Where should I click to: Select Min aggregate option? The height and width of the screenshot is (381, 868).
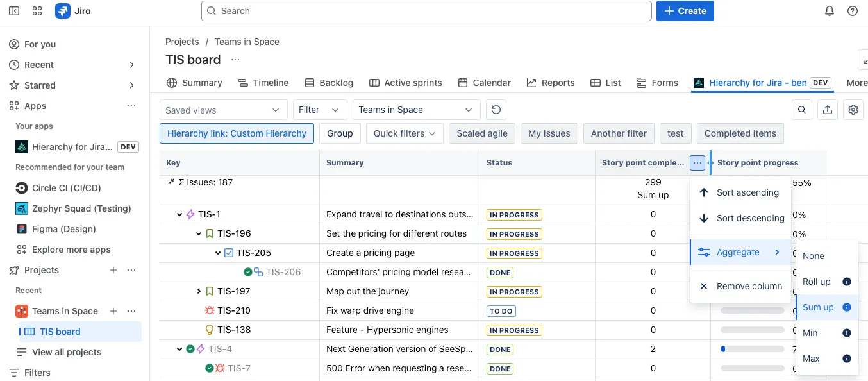point(827,333)
